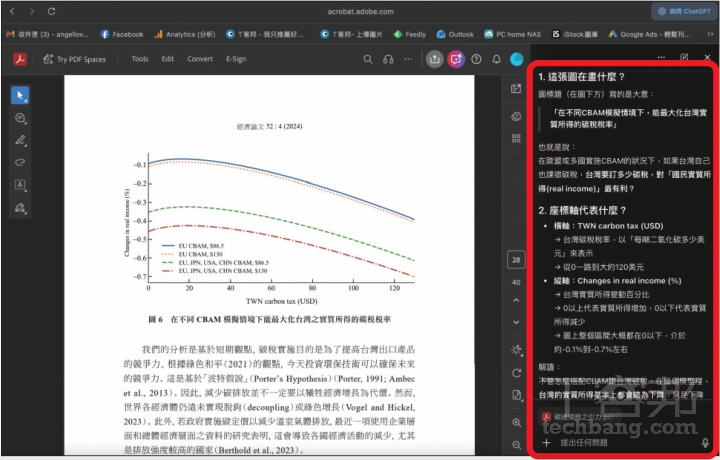Open the Outlook bookmark
Screen dimensions: 720x460
(455, 34)
